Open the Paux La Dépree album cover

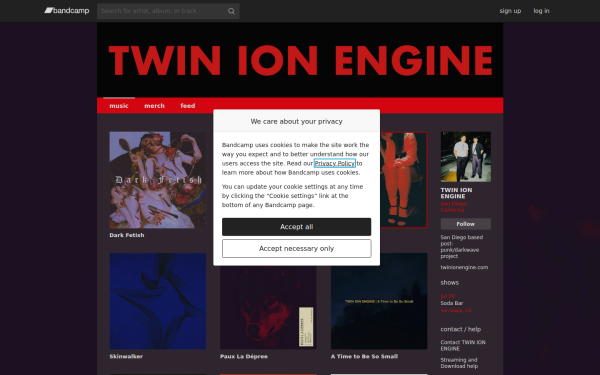click(x=268, y=307)
